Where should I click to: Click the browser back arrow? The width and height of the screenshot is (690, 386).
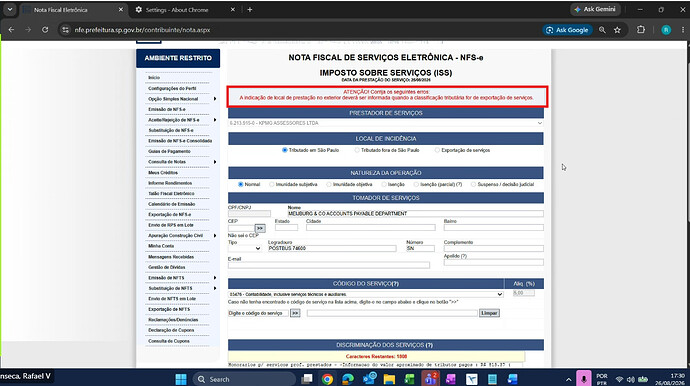click(x=11, y=30)
